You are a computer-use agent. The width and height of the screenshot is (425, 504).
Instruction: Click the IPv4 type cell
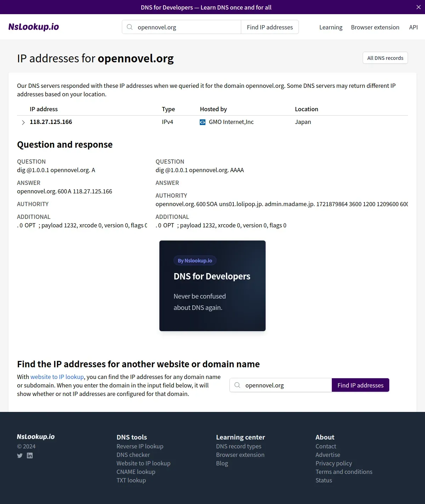(168, 122)
